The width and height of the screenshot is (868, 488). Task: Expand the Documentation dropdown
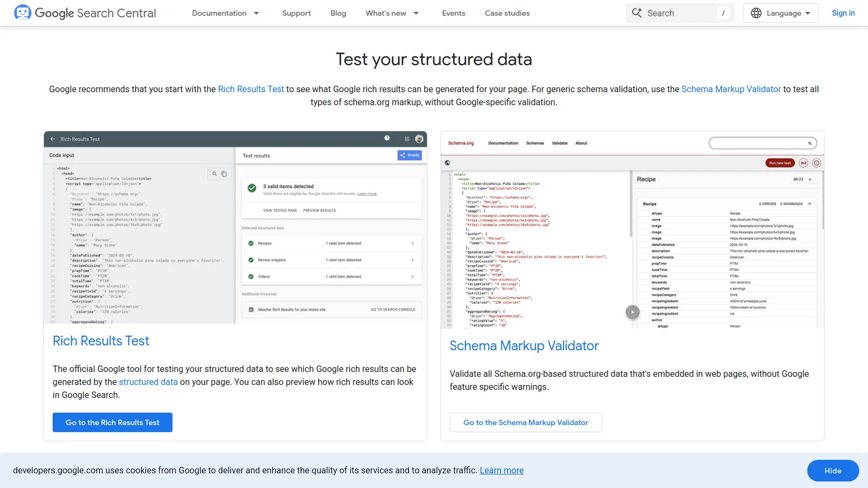coord(226,13)
